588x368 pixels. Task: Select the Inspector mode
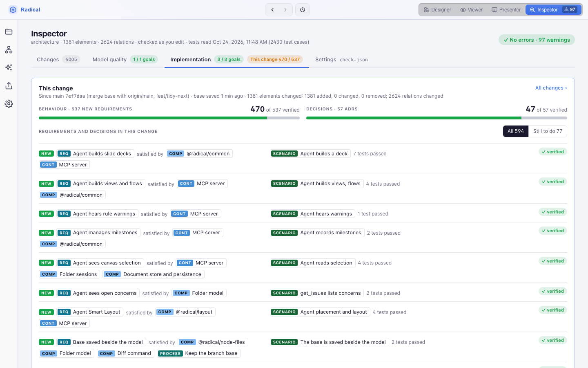pyautogui.click(x=553, y=10)
